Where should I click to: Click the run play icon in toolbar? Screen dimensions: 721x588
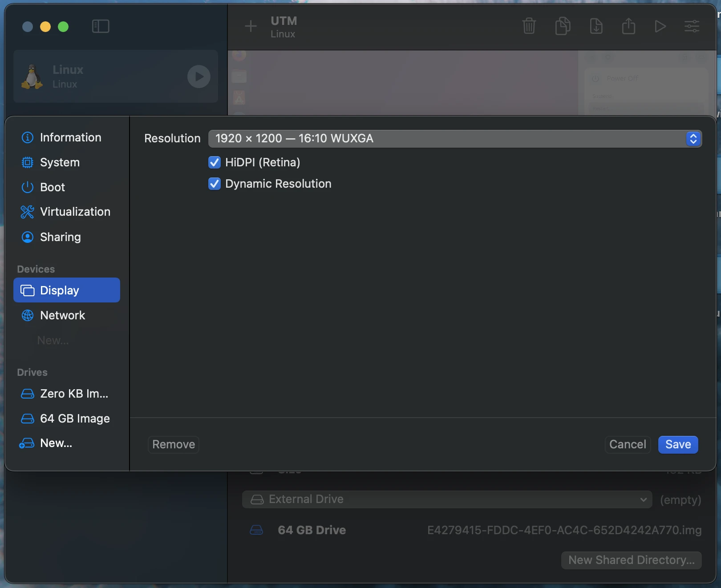click(660, 27)
